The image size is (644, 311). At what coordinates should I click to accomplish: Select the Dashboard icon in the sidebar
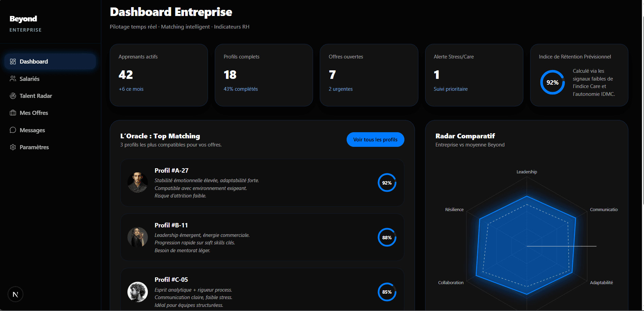[13, 62]
